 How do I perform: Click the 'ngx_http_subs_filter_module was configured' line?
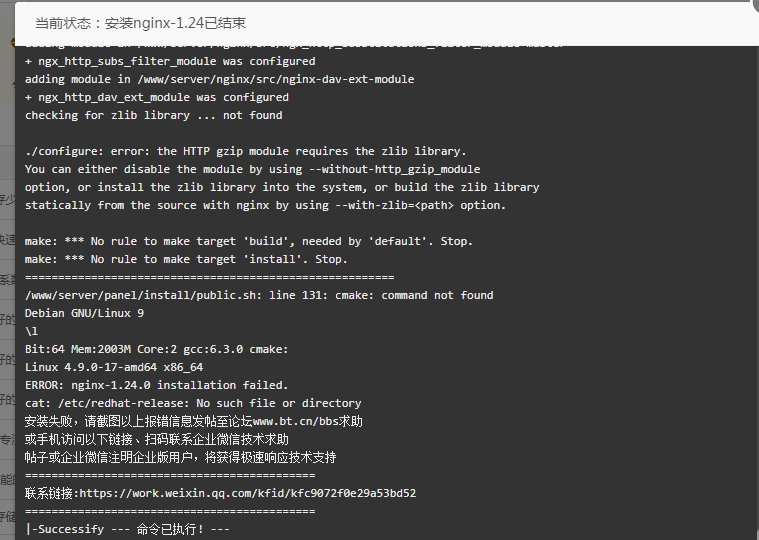click(x=170, y=61)
